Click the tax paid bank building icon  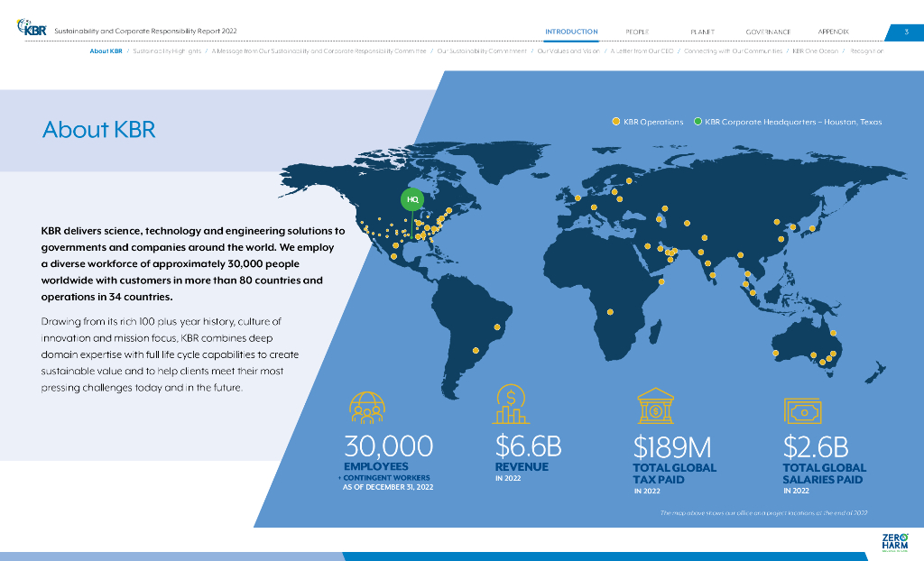(x=655, y=407)
